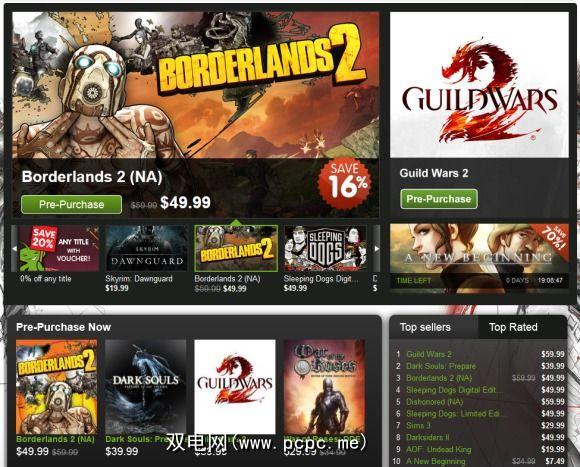
Task: Click the Borderlands 2 carousel thumbnail
Action: click(x=236, y=248)
